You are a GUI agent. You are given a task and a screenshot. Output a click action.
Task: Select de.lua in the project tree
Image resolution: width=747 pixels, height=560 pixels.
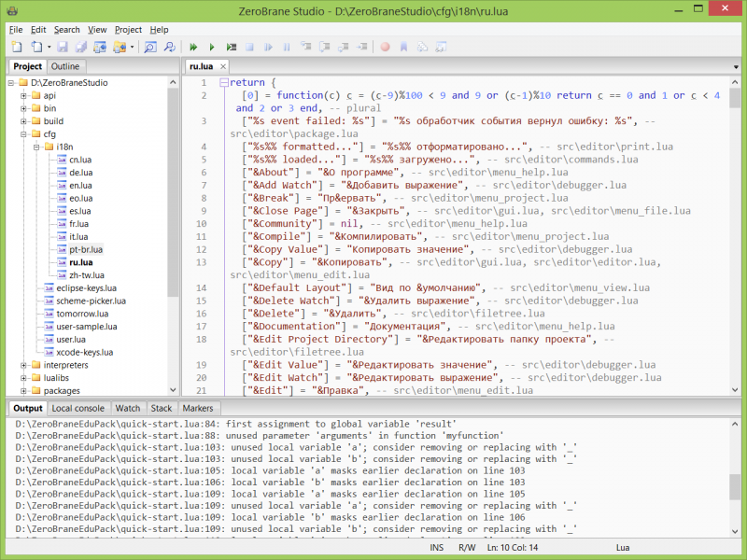click(x=81, y=173)
